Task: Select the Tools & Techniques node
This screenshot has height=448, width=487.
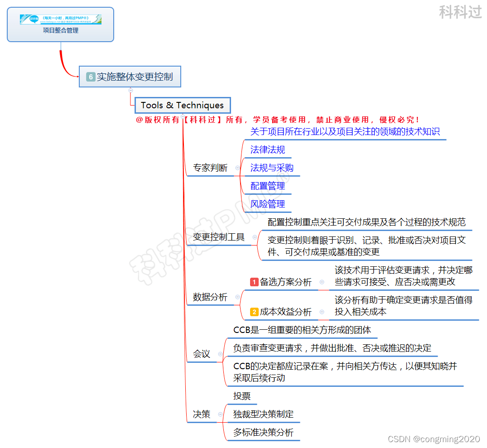Action: pos(183,105)
